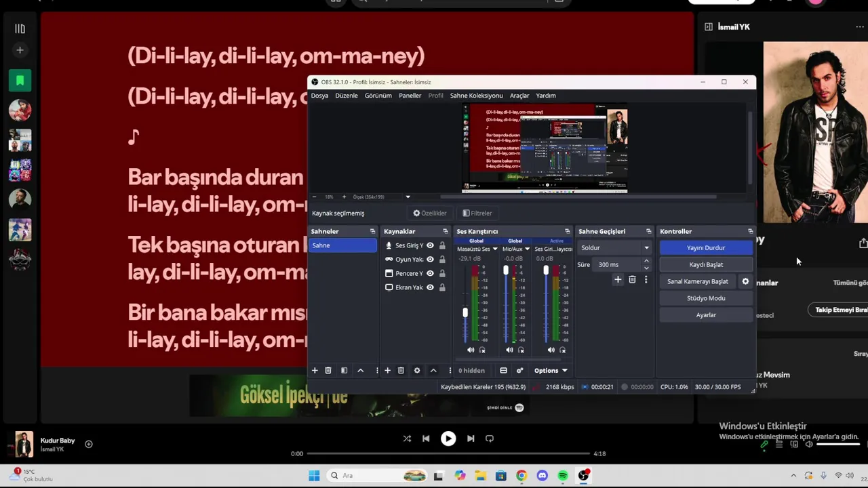Open source properties gear in Kaynaklar toolbar
The image size is (868, 488).
click(x=417, y=370)
